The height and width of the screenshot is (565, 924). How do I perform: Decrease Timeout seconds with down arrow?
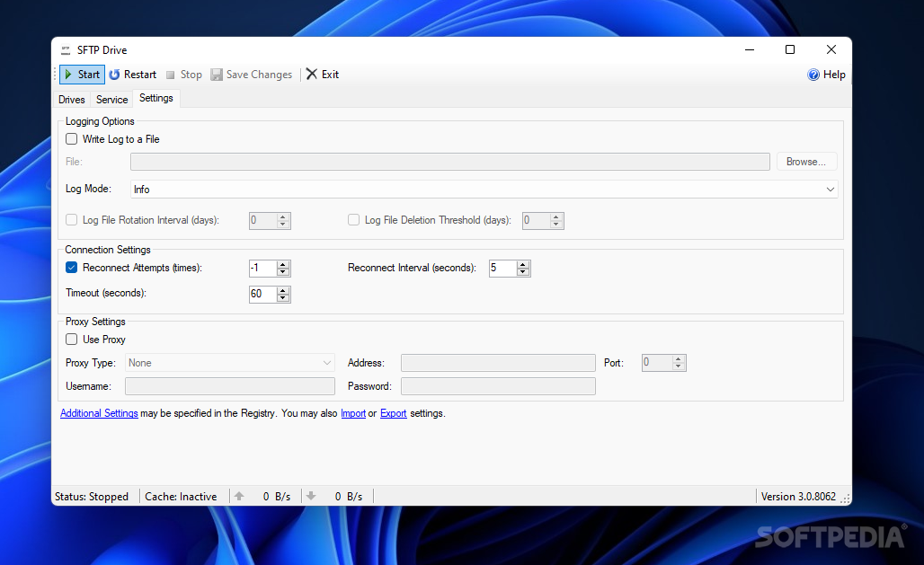click(283, 297)
